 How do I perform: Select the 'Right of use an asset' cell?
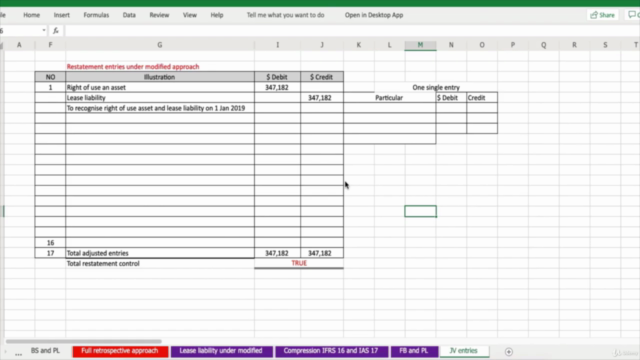pos(160,87)
